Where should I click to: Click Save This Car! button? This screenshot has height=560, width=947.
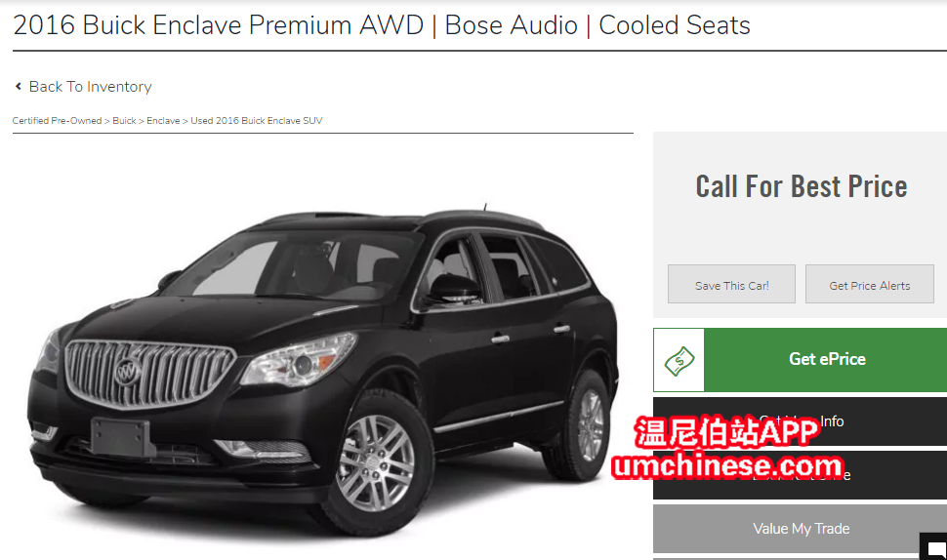[731, 284]
